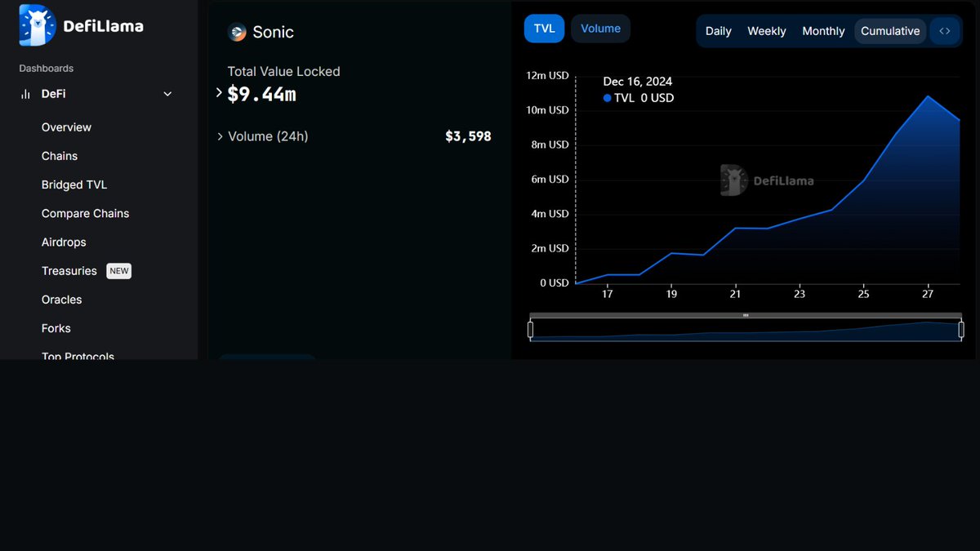Click the Dec 16, 2024 tooltip date
This screenshot has width=980, height=551.
(638, 82)
